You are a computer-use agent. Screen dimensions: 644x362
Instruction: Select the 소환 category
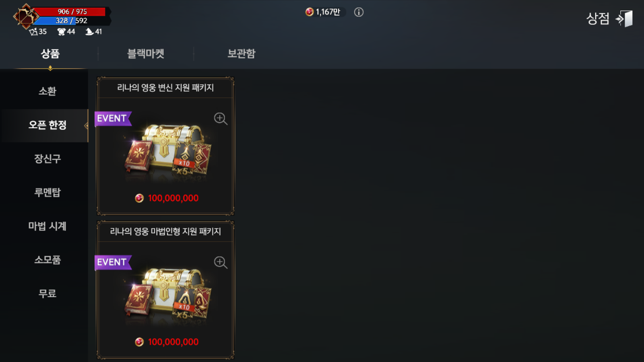(x=47, y=91)
